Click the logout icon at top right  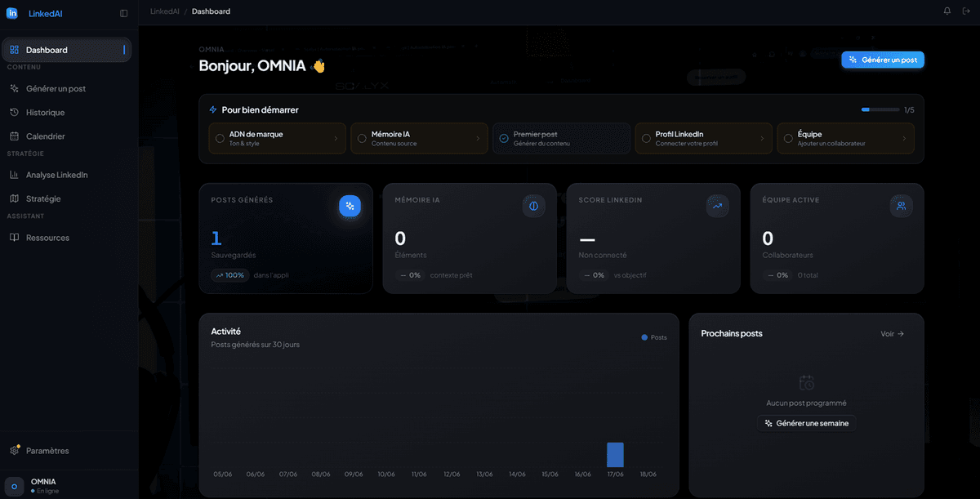966,11
